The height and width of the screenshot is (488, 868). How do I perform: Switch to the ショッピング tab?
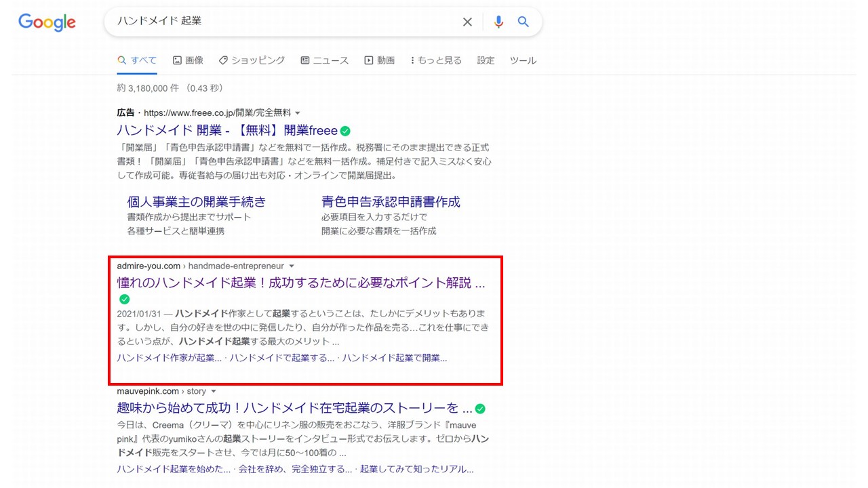(x=252, y=60)
